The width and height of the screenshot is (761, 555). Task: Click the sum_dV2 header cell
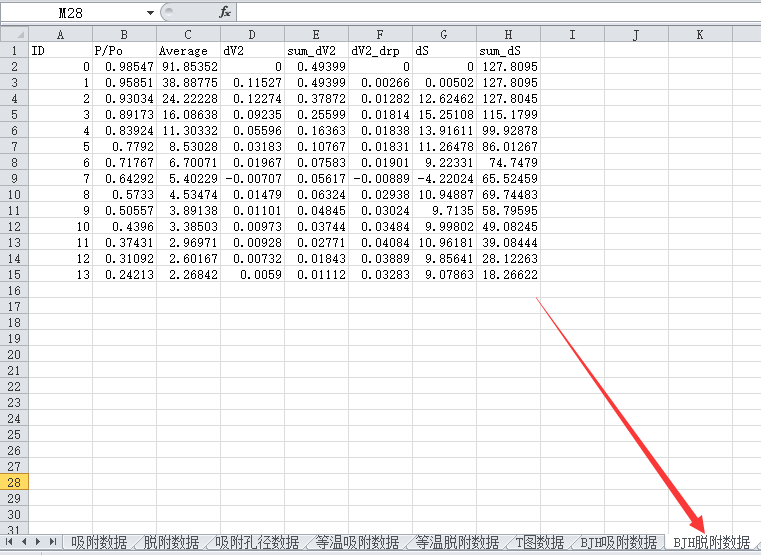coord(316,50)
